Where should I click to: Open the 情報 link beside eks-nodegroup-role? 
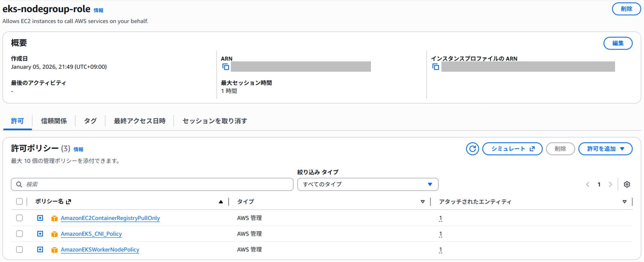[x=99, y=10]
